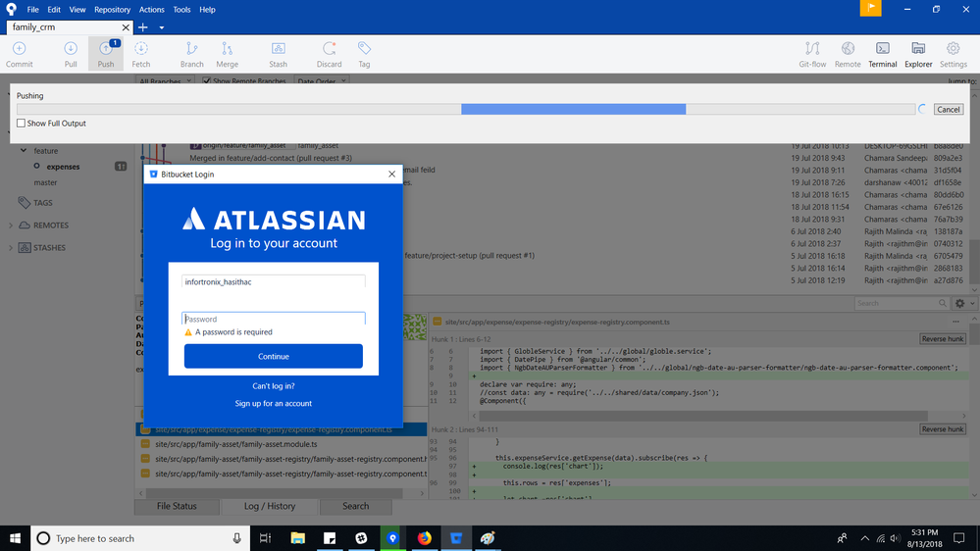The height and width of the screenshot is (551, 980).
Task: Open repository in Explorer
Action: tap(918, 54)
